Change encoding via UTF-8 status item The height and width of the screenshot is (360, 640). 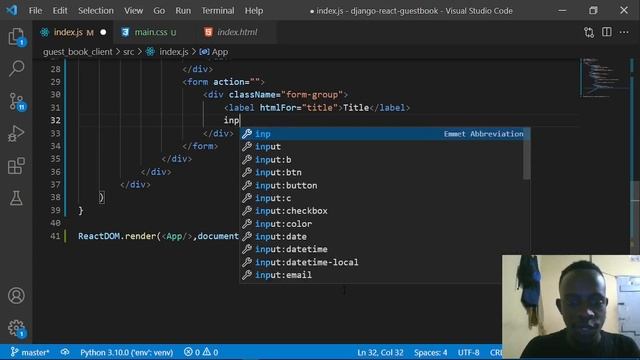tap(468, 352)
